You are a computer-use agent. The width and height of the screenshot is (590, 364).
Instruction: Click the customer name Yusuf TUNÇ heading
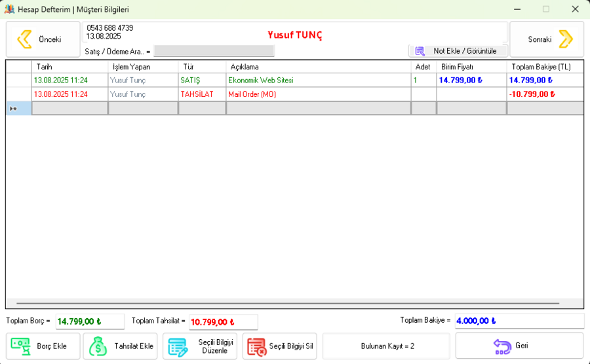tap(295, 35)
